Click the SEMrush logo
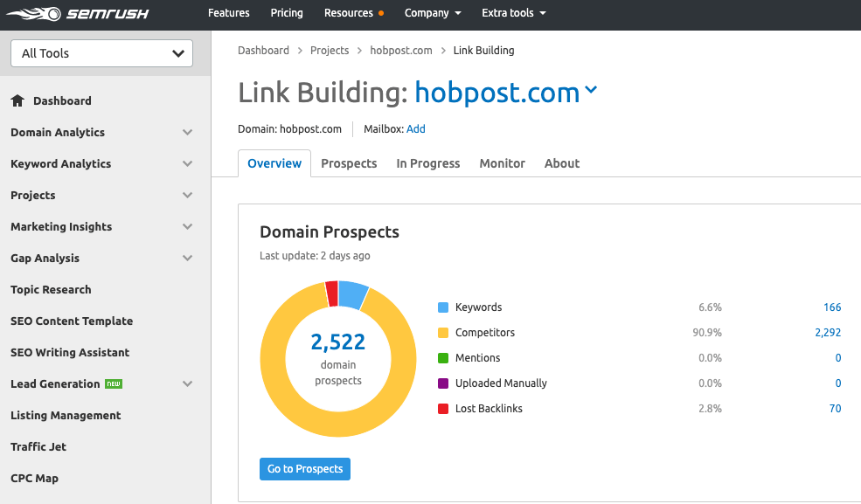Screen dimensions: 861x504 point(78,13)
